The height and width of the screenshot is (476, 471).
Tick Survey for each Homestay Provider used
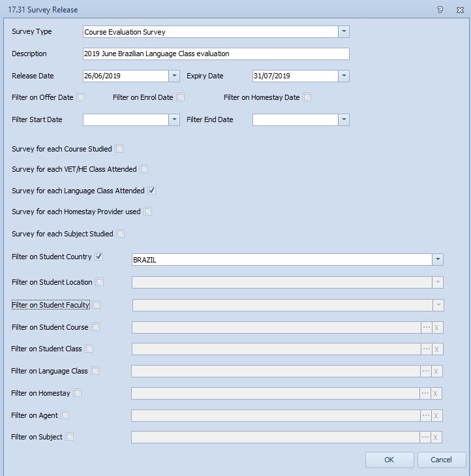pos(148,212)
